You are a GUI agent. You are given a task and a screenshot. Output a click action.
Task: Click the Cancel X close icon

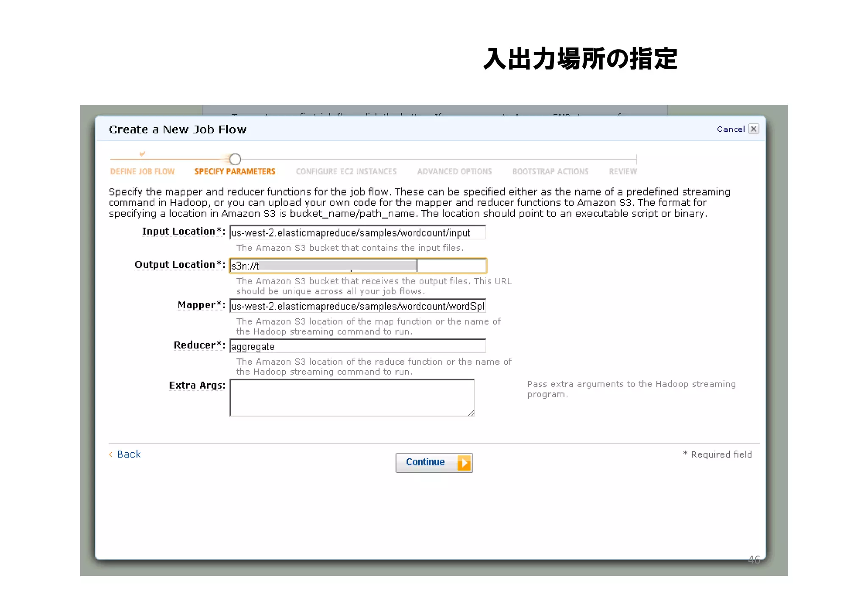click(x=754, y=129)
